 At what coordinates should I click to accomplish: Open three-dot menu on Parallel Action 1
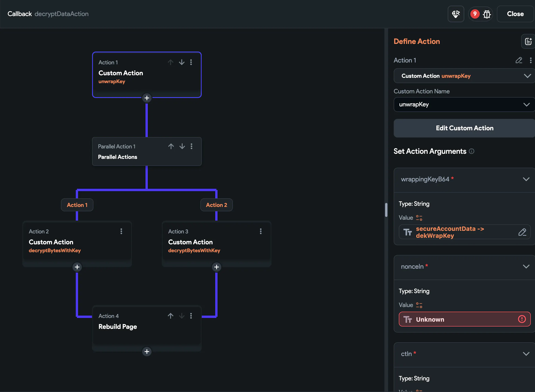click(192, 146)
